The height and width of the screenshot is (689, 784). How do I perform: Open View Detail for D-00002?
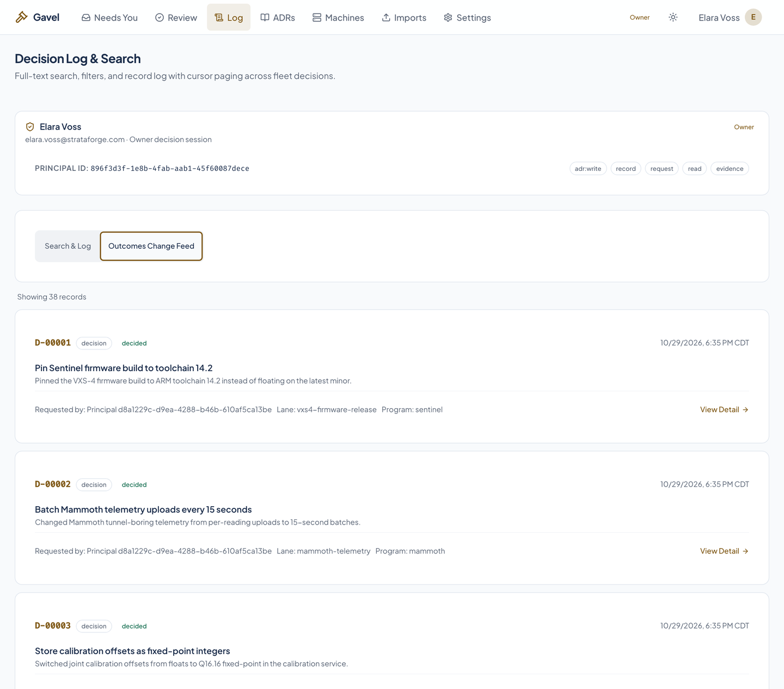coord(724,551)
